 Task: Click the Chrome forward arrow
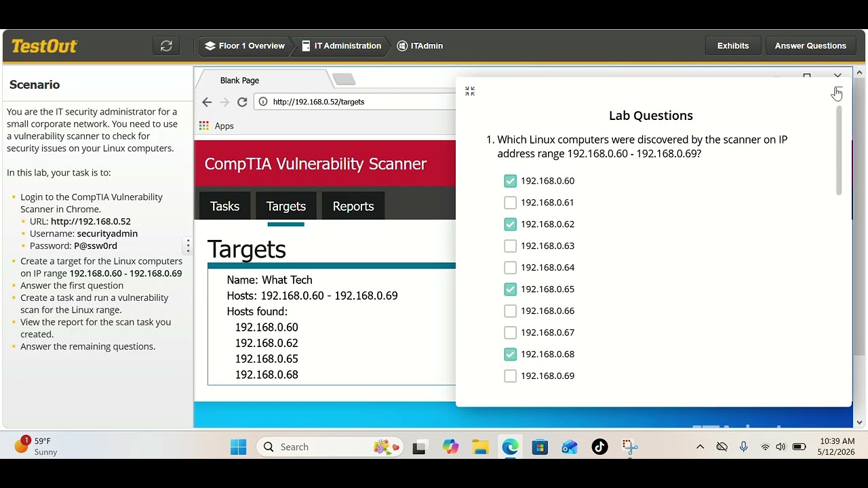tap(224, 102)
